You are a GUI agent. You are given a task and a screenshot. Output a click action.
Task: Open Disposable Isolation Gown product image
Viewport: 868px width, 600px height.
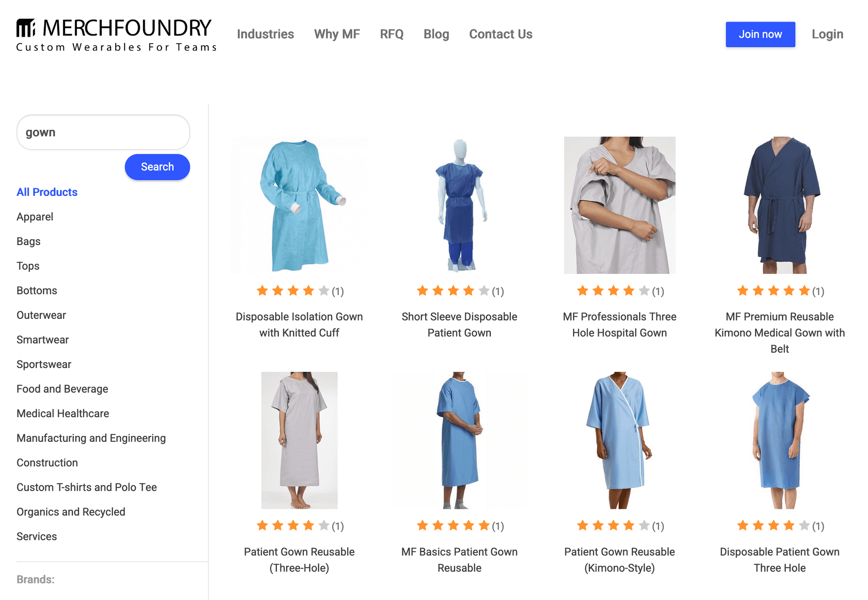(x=299, y=205)
